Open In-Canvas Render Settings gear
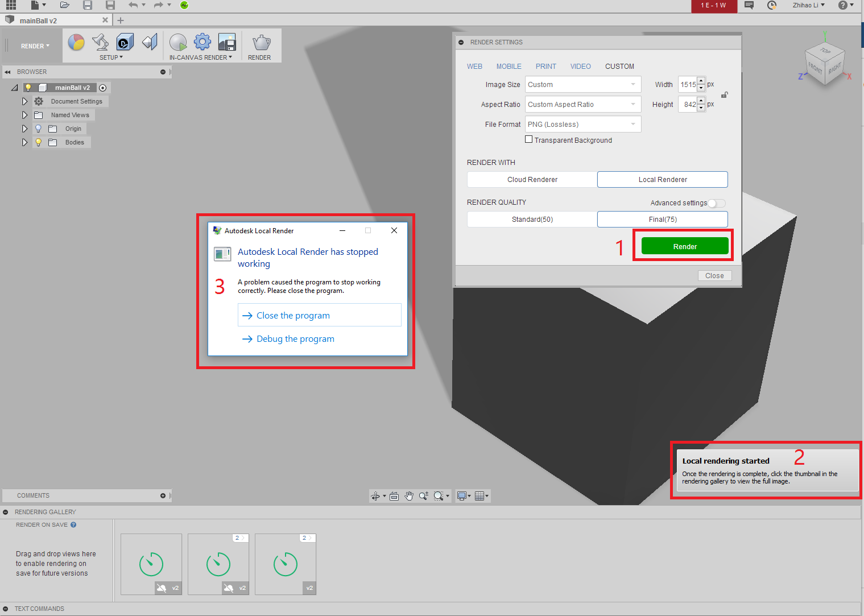The width and height of the screenshot is (864, 616). pos(202,42)
